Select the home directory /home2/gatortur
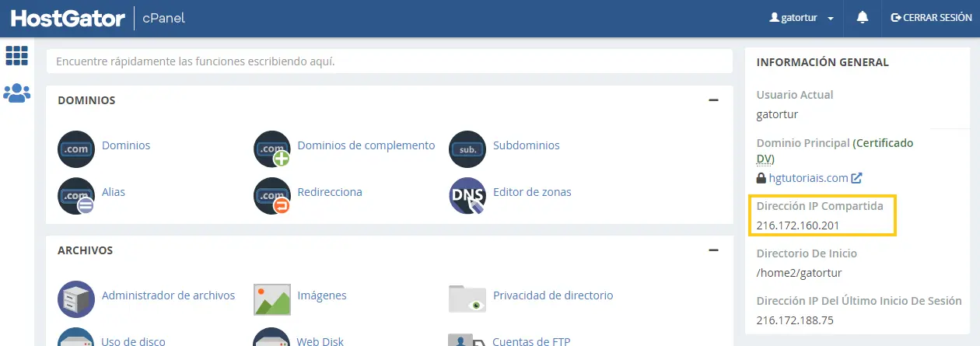Viewport: 980px width, 346px height. click(799, 273)
